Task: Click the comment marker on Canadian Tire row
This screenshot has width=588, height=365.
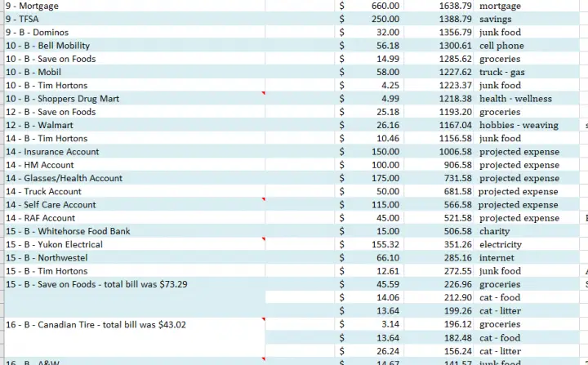Action: tap(264, 319)
